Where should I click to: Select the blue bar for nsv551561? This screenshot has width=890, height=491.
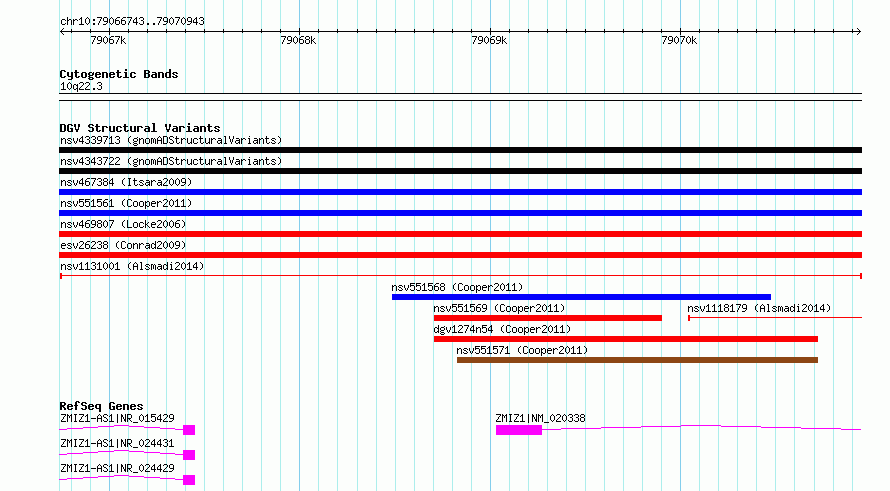[x=460, y=213]
